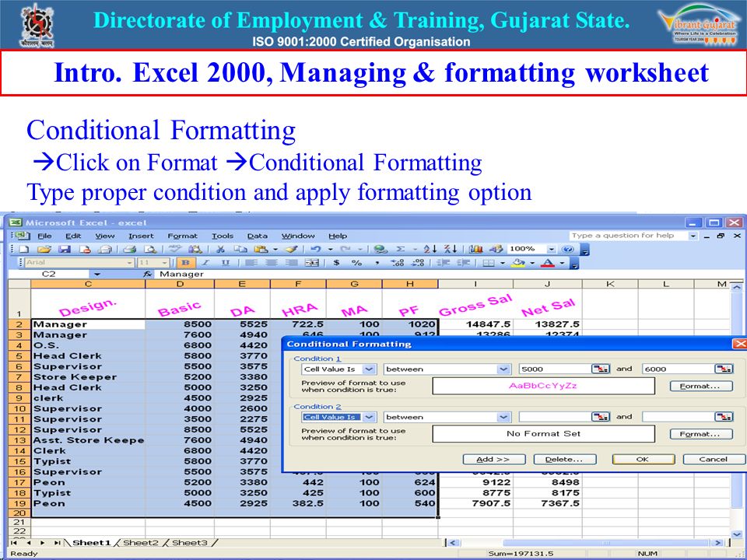Viewport: 747px width, 560px height.
Task: Click Condition 1 second value field 6000
Action: [x=678, y=369]
